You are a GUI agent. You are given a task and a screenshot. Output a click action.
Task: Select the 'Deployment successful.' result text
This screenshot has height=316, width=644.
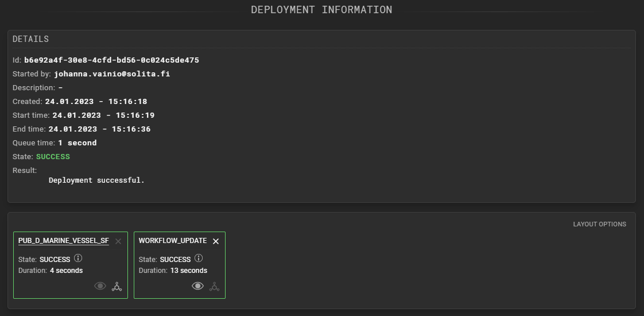[96, 180]
